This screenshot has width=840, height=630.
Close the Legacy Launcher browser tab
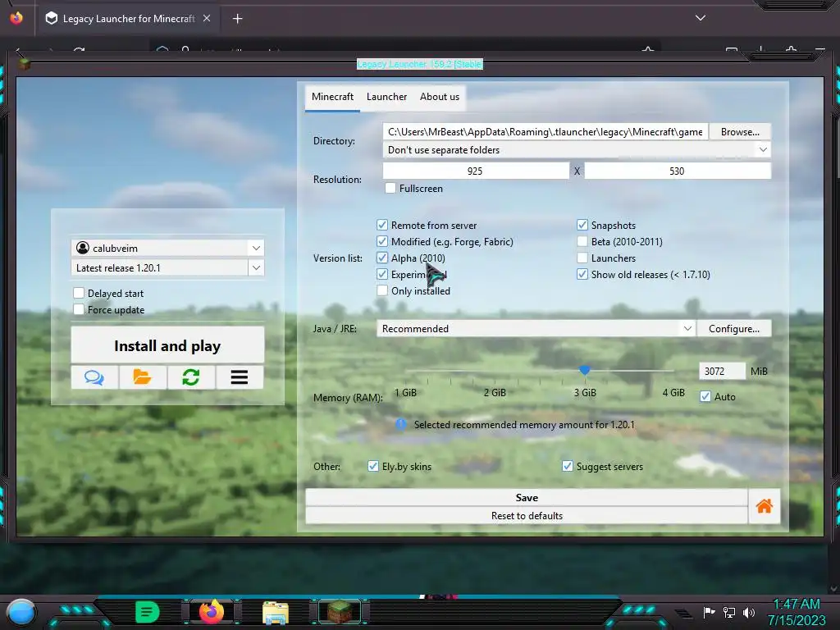tap(207, 18)
